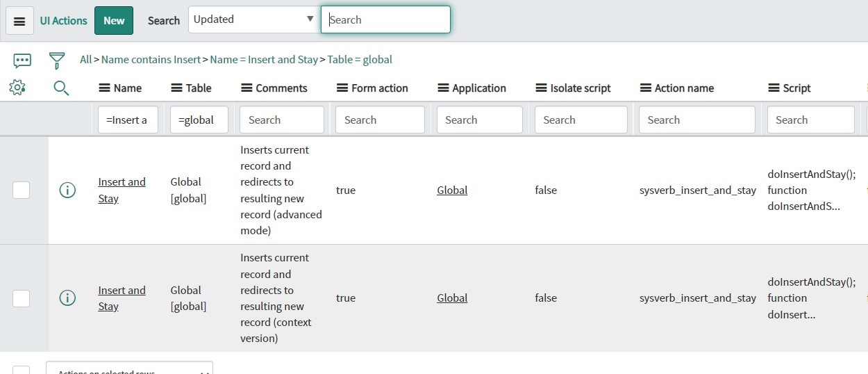
Task: Open Comments column options menu icon
Action: pyautogui.click(x=247, y=88)
